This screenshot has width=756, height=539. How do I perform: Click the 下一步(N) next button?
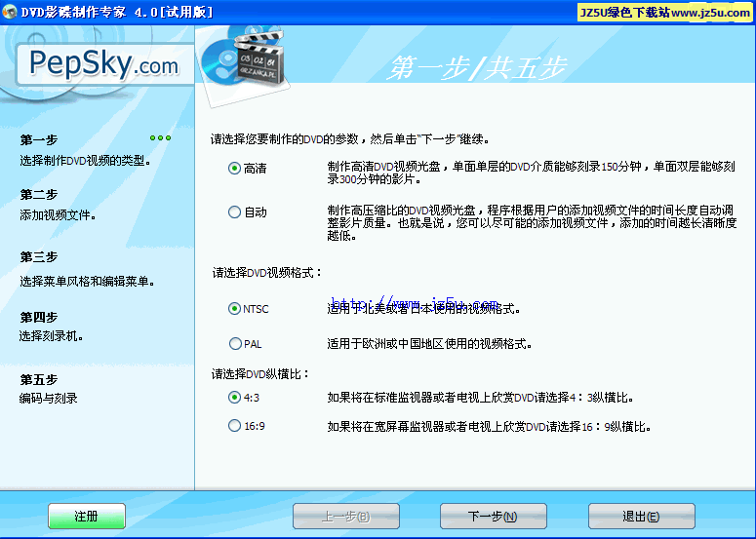[x=494, y=517]
